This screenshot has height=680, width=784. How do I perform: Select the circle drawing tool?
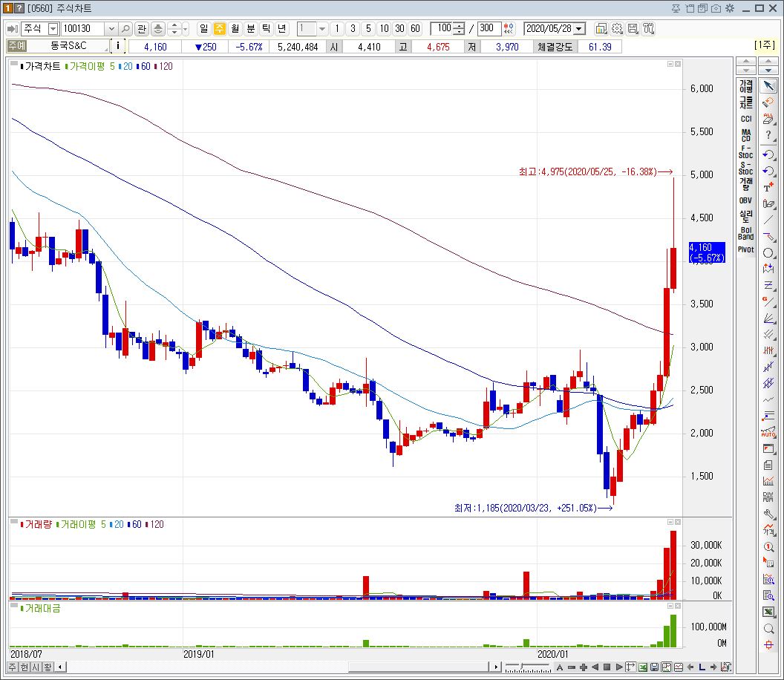pos(768,253)
